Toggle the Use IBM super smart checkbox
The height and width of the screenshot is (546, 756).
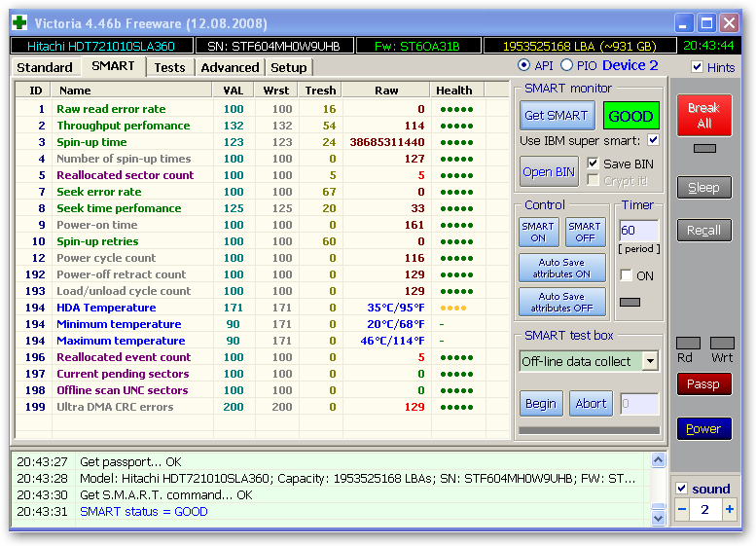click(x=653, y=140)
